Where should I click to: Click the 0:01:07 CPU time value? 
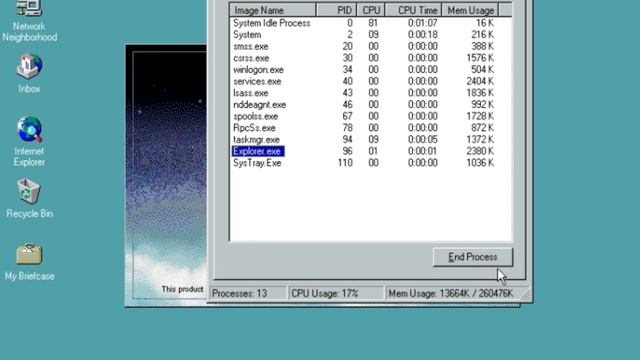pyautogui.click(x=422, y=23)
